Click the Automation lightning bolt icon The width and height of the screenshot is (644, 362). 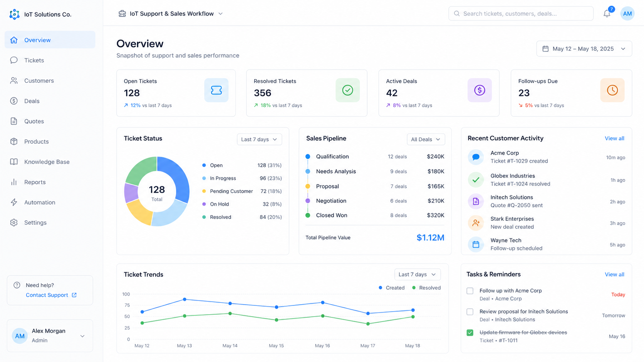(x=14, y=202)
